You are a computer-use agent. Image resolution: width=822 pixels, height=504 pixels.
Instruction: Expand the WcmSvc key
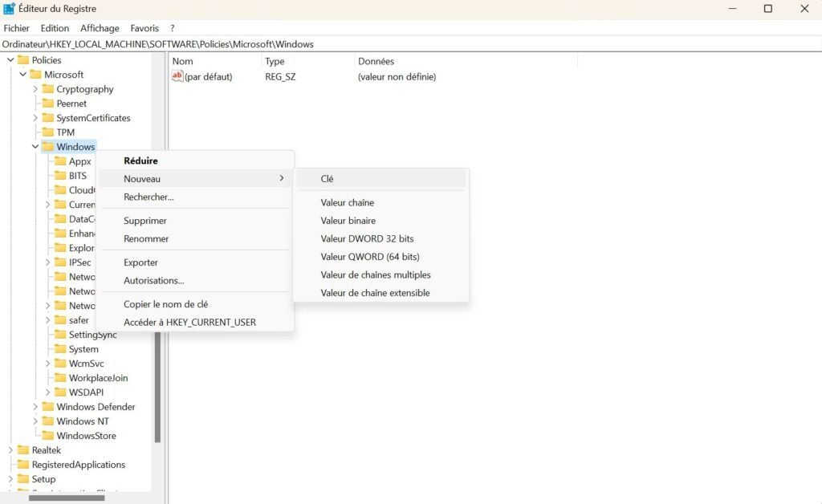(47, 363)
